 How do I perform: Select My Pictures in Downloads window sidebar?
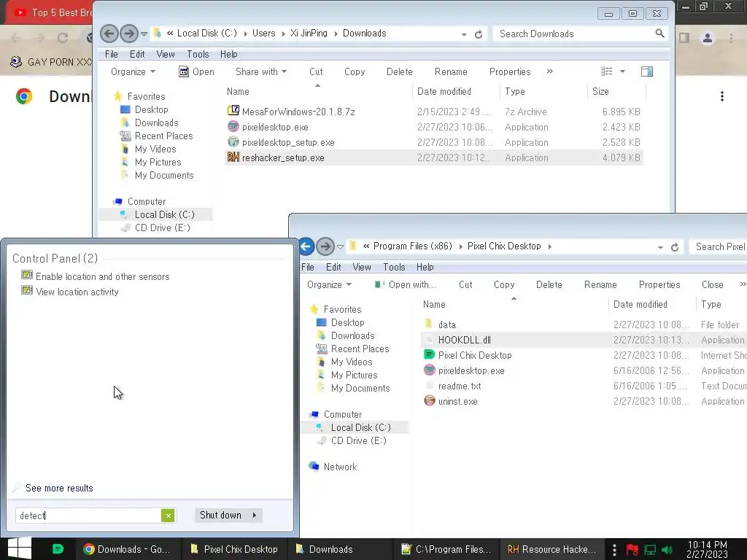158,162
